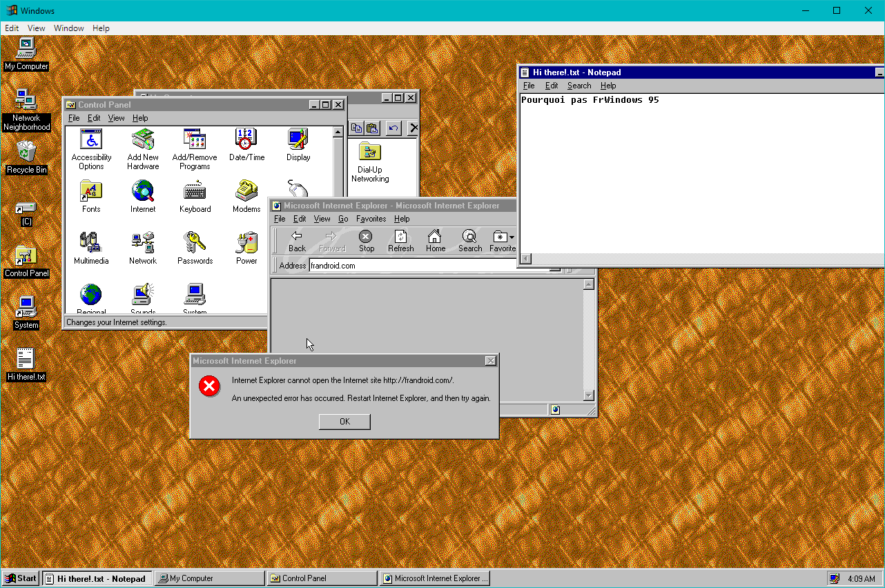Switch to My Computer taskbar button
Viewport: 885px width, 588px height.
(210, 578)
